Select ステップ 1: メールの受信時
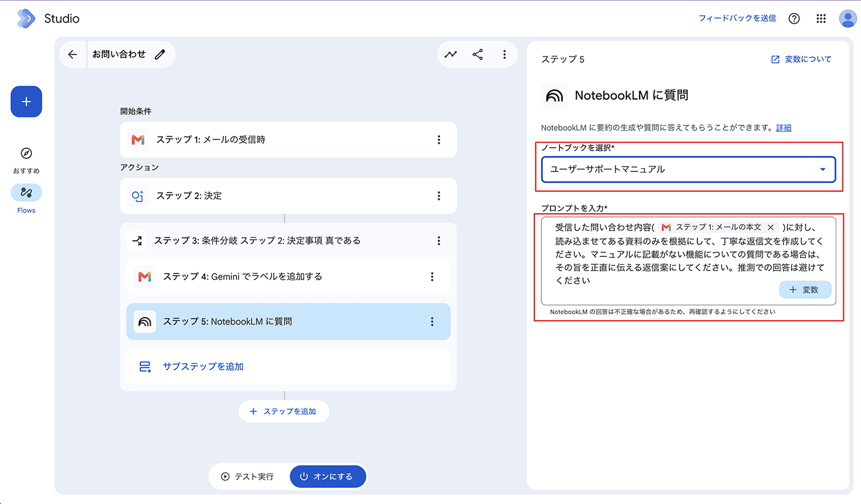This screenshot has width=861, height=504. pos(288,140)
